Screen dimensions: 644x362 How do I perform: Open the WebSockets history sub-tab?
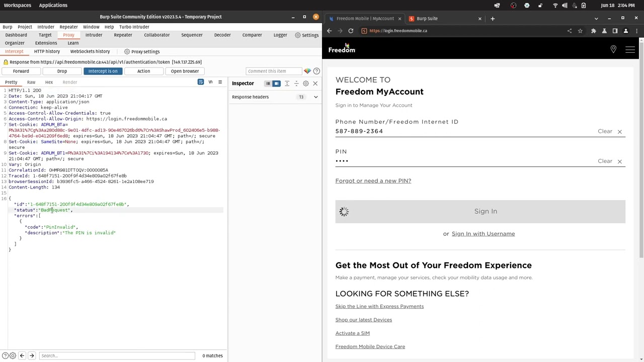[x=90, y=51]
